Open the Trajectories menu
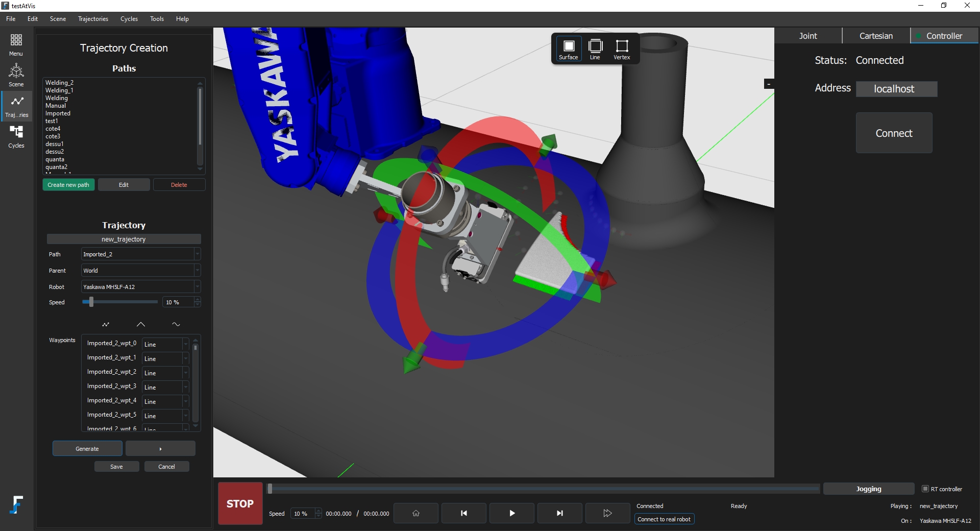Image resolution: width=980 pixels, height=531 pixels. pyautogui.click(x=93, y=18)
